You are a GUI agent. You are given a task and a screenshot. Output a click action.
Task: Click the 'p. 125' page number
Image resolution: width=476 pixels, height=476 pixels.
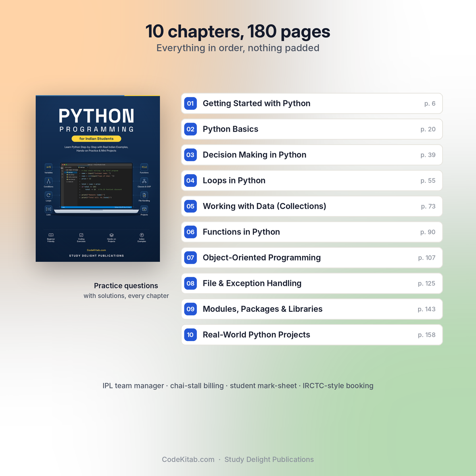point(426,284)
